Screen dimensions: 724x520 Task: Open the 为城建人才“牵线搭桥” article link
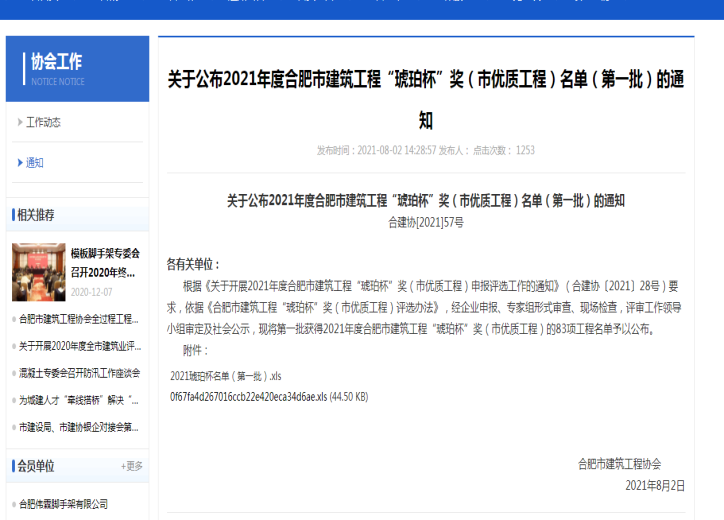[x=79, y=400]
